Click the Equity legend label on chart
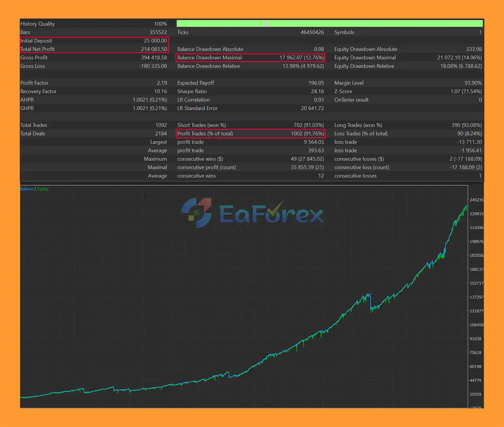 point(43,189)
